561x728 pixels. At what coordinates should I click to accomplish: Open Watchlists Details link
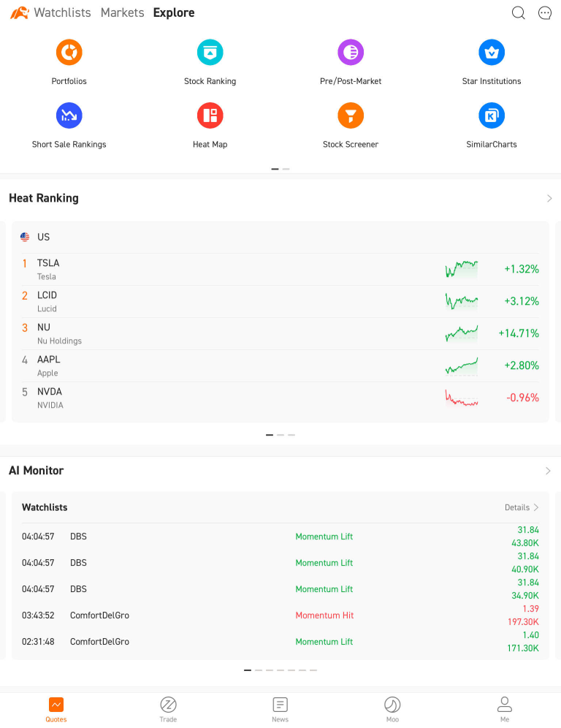[522, 507]
